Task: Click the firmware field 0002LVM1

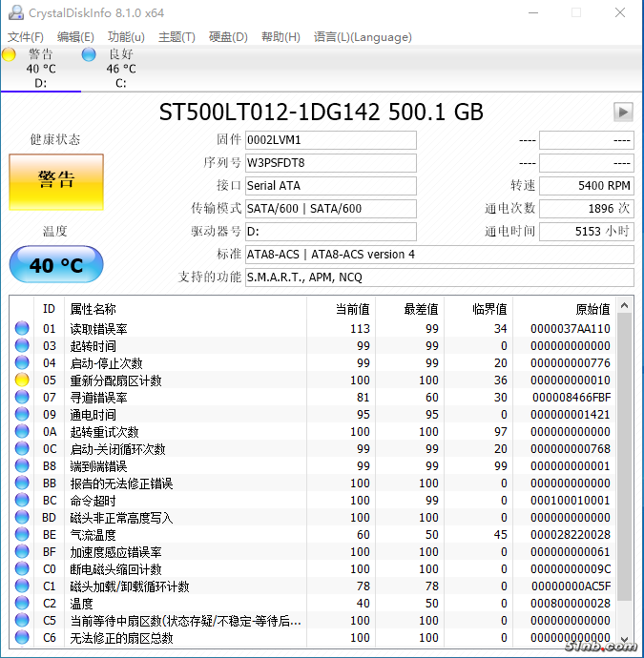Action: click(330, 140)
